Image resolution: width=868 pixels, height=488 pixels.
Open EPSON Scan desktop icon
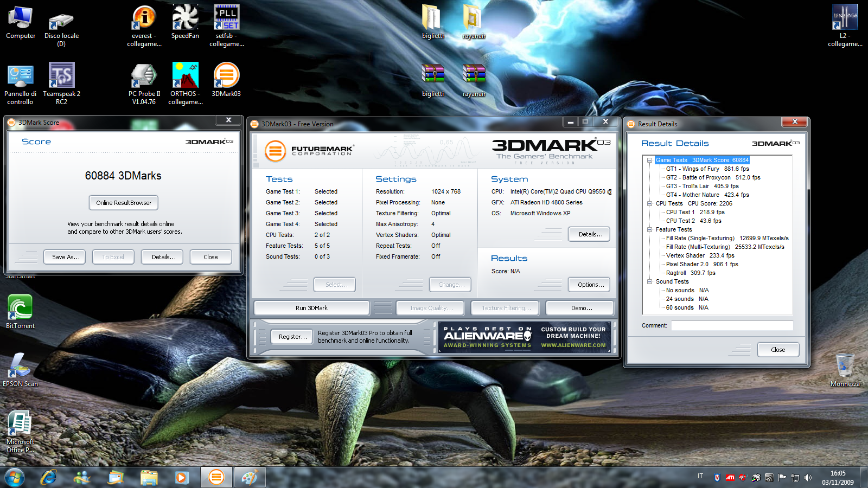20,370
